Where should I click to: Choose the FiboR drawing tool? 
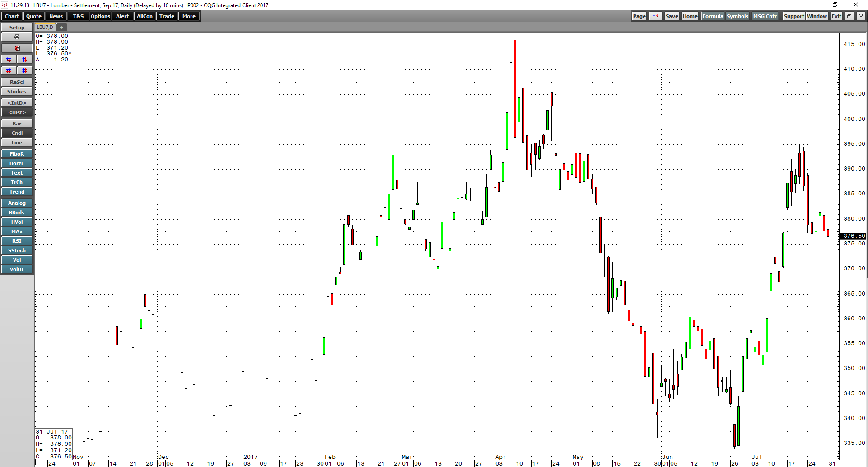point(17,154)
